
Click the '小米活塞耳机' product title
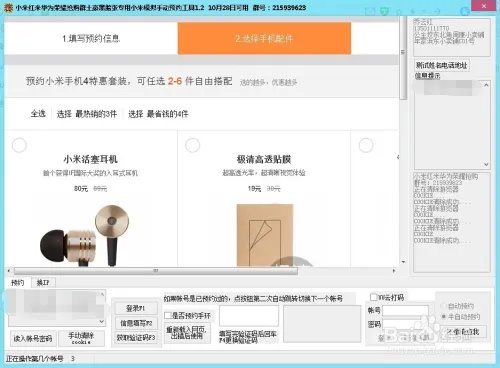tap(91, 159)
